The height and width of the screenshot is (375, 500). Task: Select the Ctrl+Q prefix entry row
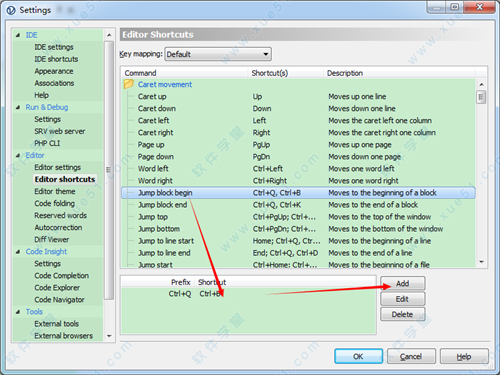(248, 294)
